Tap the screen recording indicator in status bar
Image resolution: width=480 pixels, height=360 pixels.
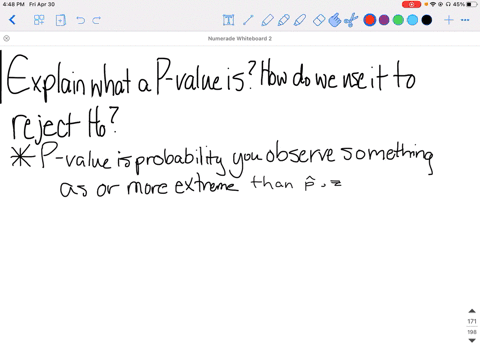tap(411, 4)
